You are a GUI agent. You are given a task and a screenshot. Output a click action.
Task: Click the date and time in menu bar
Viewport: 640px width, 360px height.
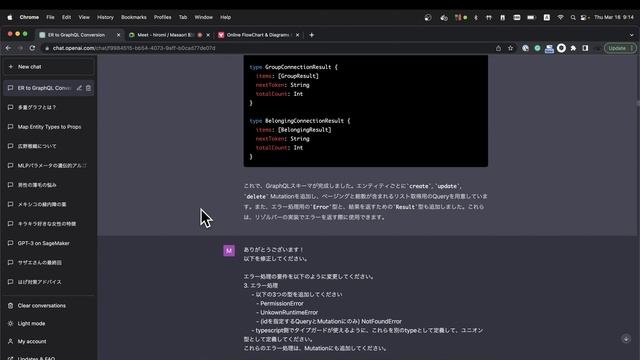point(614,17)
